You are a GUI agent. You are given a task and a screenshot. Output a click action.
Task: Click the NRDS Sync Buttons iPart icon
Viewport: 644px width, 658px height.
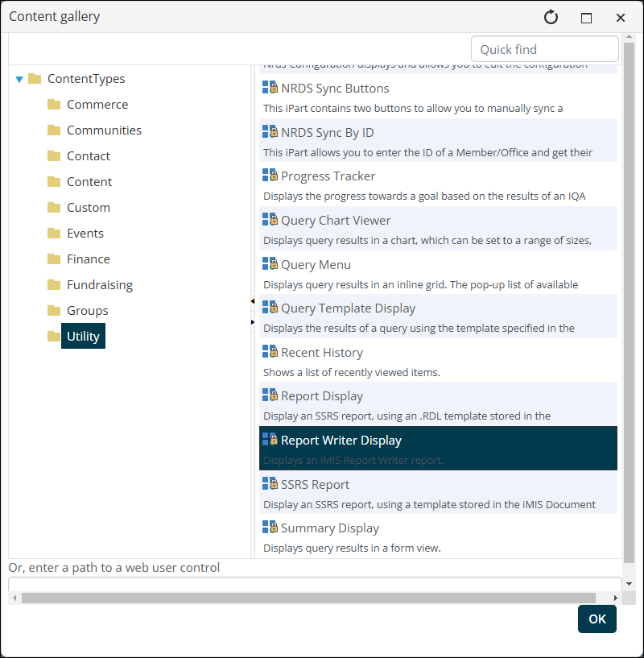pos(268,87)
